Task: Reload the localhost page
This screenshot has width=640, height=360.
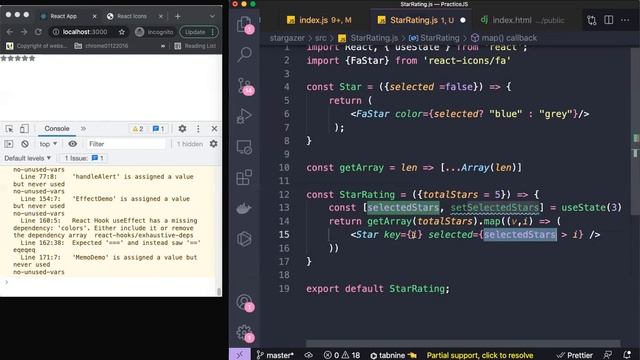Action: pos(38,32)
